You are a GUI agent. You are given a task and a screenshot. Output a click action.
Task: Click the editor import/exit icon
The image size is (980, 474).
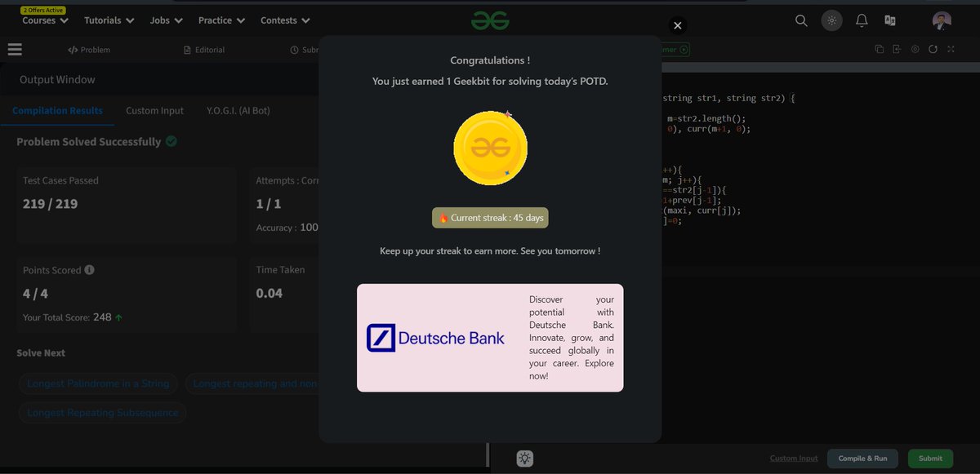(897, 49)
